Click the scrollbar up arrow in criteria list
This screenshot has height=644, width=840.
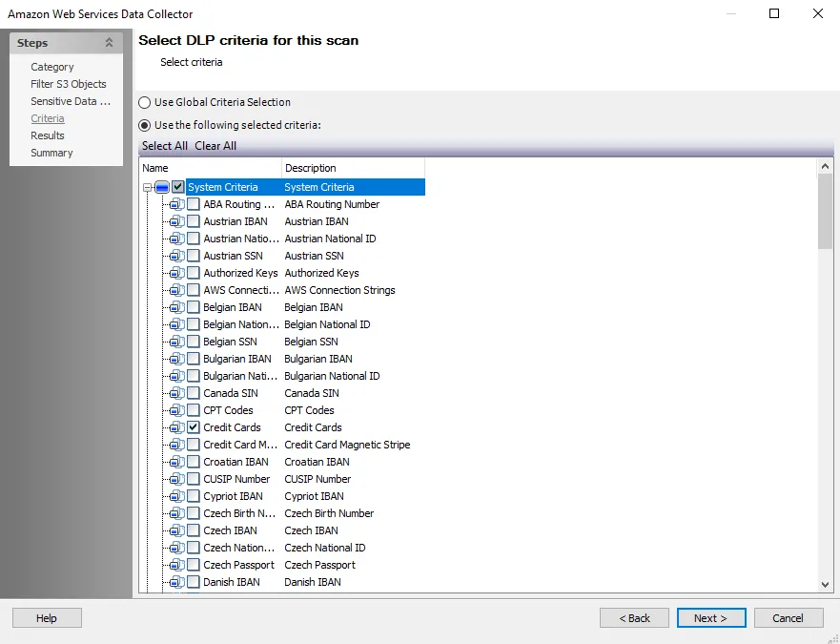click(x=825, y=166)
